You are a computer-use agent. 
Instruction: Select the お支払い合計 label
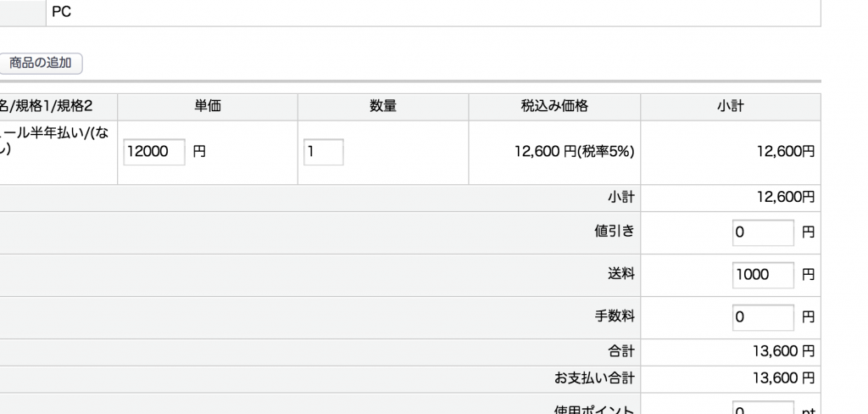point(594,378)
